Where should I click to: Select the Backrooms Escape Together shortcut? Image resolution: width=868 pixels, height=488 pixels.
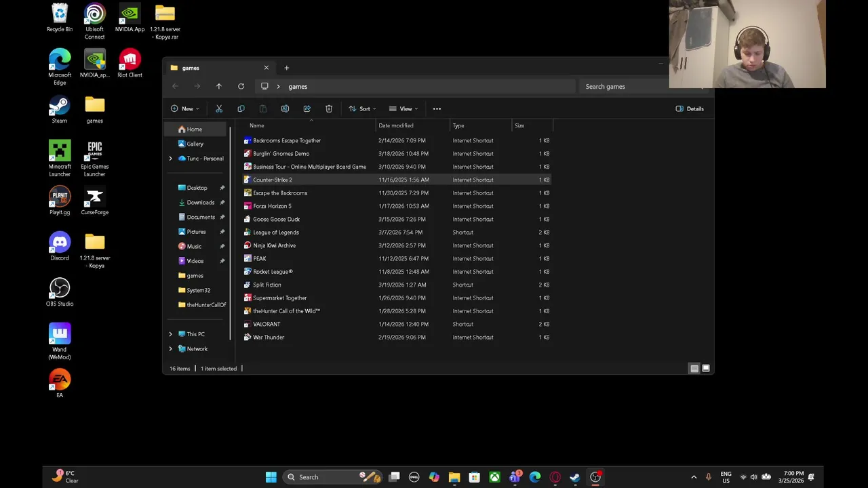[397, 140]
